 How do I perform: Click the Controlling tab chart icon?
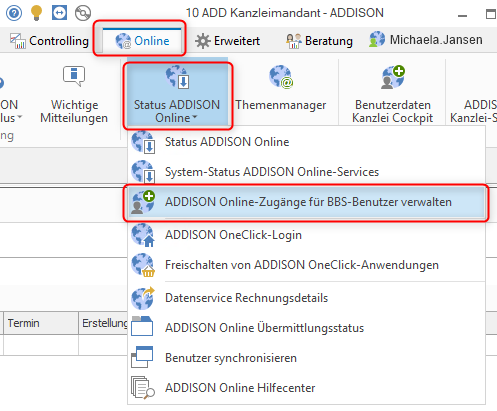(18, 41)
